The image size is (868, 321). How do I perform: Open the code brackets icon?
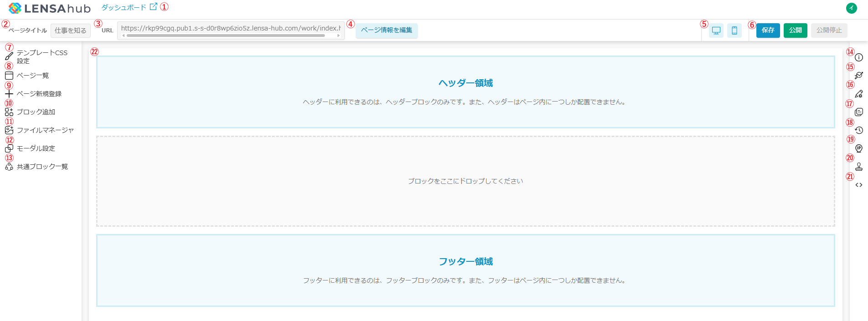tap(859, 185)
